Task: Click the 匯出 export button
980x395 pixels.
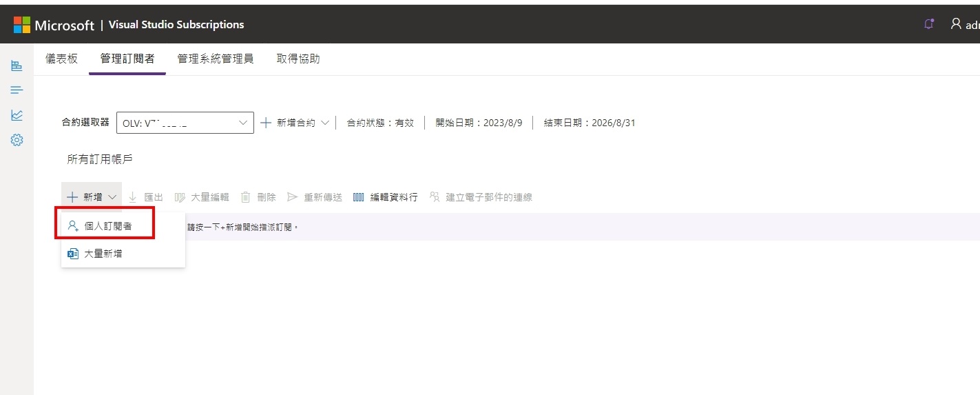Action: (146, 197)
